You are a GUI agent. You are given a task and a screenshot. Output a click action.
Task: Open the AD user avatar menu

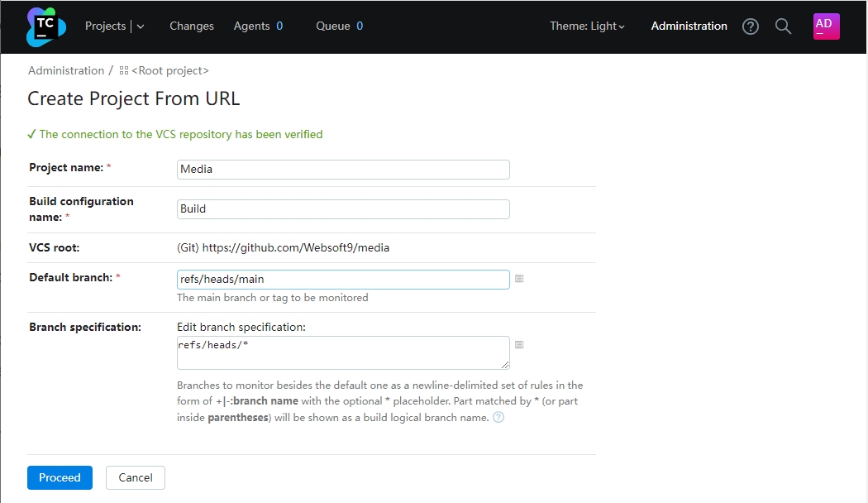tap(826, 26)
